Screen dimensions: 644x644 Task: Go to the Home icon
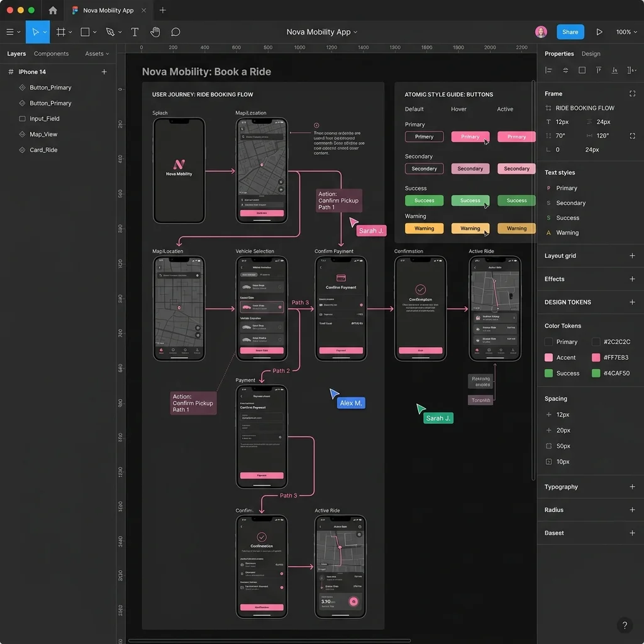point(53,10)
